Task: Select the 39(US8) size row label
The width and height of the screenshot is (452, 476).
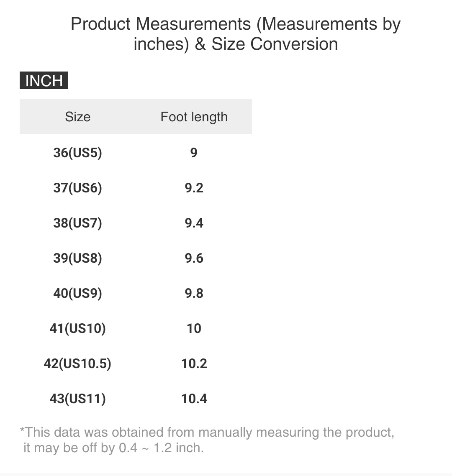Action: pos(77,258)
